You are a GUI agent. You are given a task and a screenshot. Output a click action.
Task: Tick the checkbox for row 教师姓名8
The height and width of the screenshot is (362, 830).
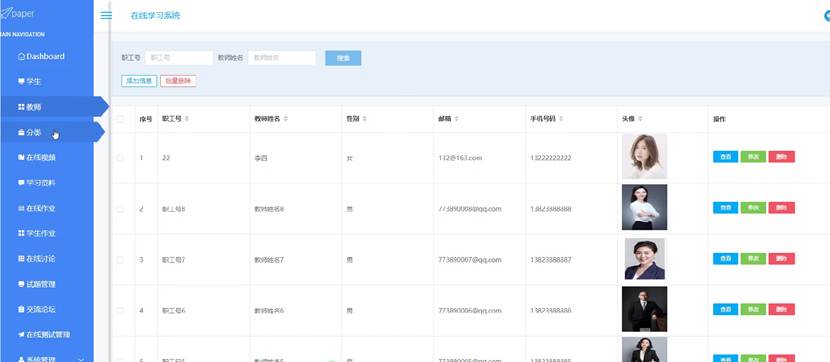pos(120,209)
